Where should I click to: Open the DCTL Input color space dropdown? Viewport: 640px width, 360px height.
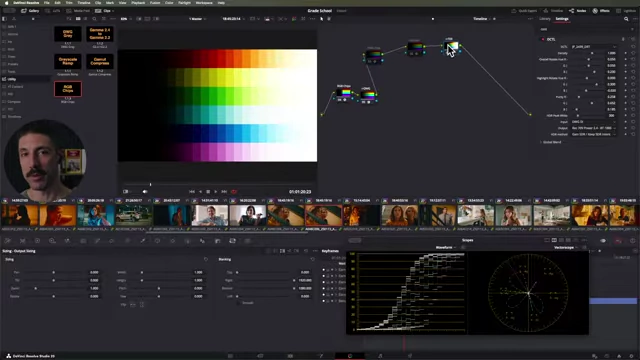coord(594,122)
